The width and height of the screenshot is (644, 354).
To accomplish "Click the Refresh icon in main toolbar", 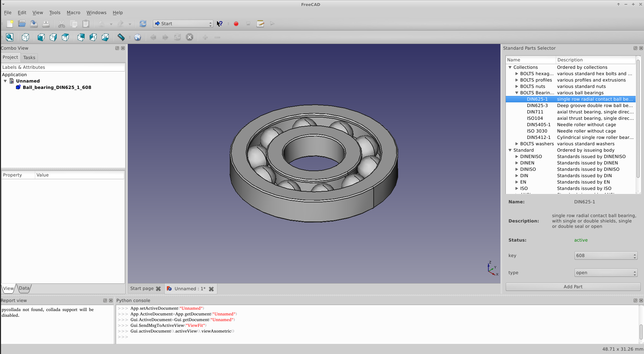I will coord(143,24).
